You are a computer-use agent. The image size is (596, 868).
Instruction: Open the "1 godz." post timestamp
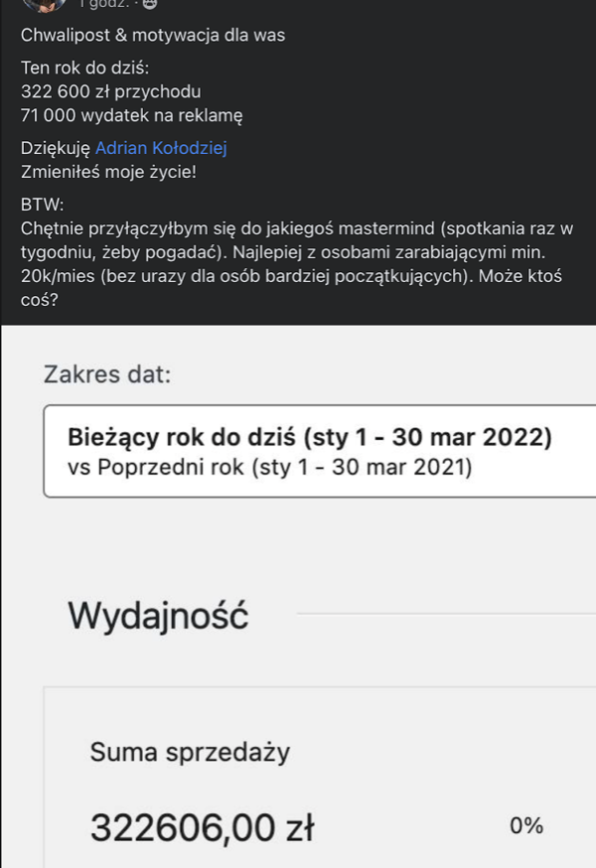pos(103,4)
